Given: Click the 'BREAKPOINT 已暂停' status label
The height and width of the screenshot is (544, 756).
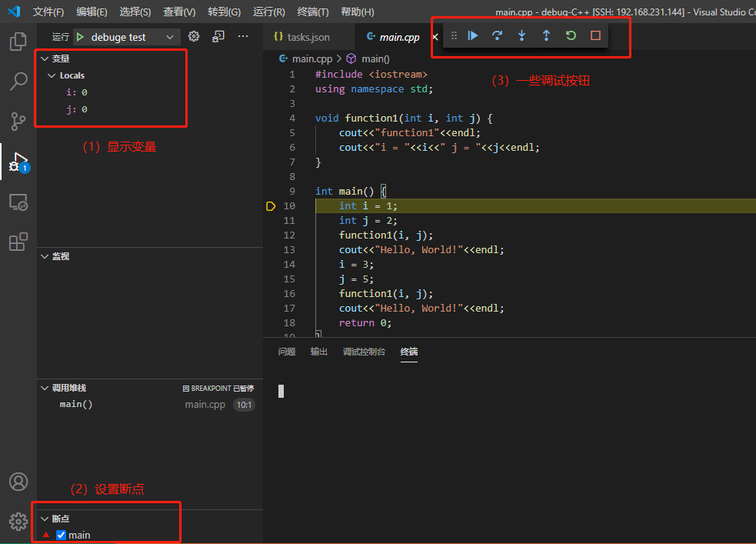Looking at the screenshot, I should [x=218, y=389].
